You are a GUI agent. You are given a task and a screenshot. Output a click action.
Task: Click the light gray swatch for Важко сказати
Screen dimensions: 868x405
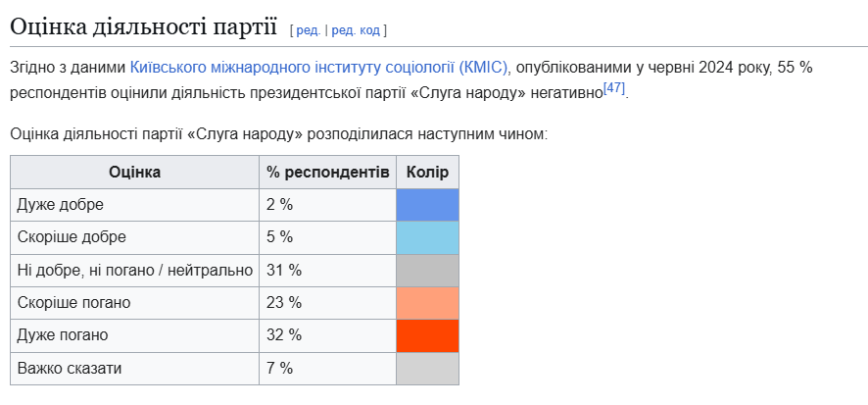click(x=427, y=369)
